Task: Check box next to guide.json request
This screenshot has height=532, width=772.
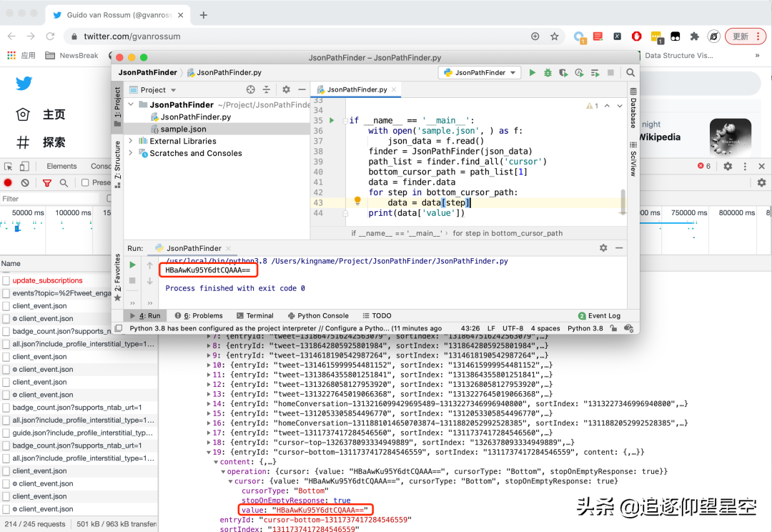Action: (6, 433)
